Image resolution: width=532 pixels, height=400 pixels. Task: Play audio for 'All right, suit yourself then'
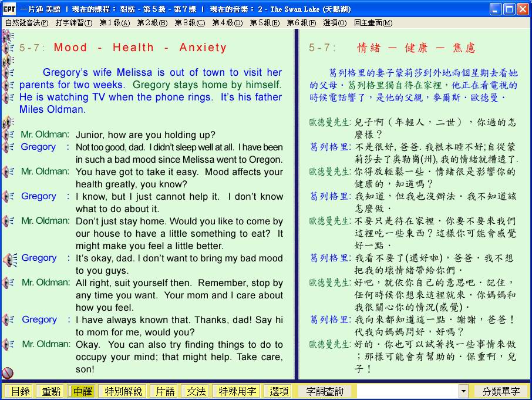tap(8, 283)
